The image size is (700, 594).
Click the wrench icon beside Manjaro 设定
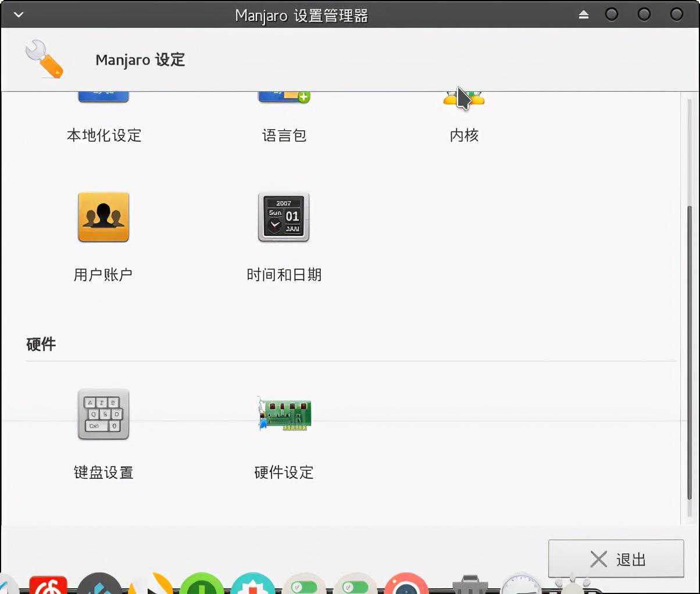44,59
